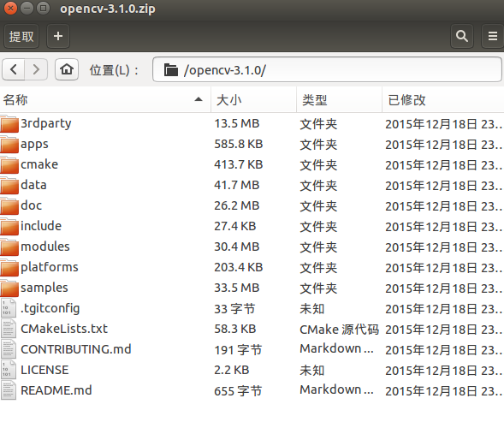Click the location path field /opencv-3.1.0/

(x=327, y=69)
